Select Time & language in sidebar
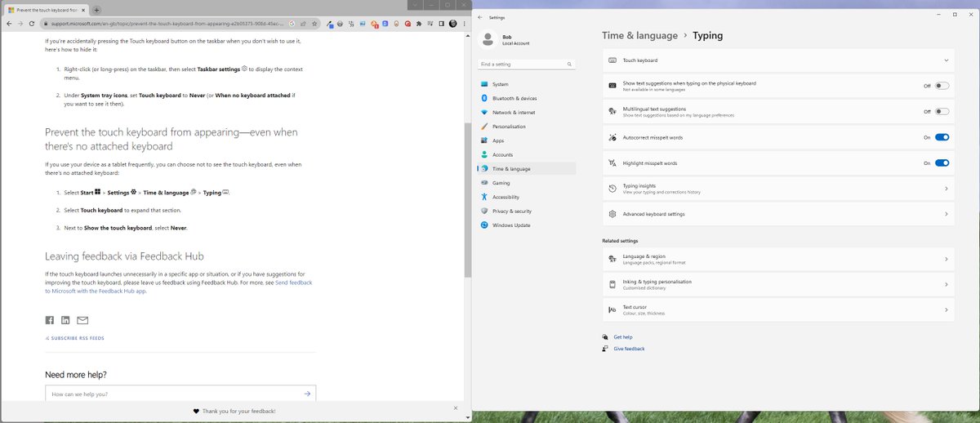Screen dimensions: 980x423 pyautogui.click(x=527, y=168)
